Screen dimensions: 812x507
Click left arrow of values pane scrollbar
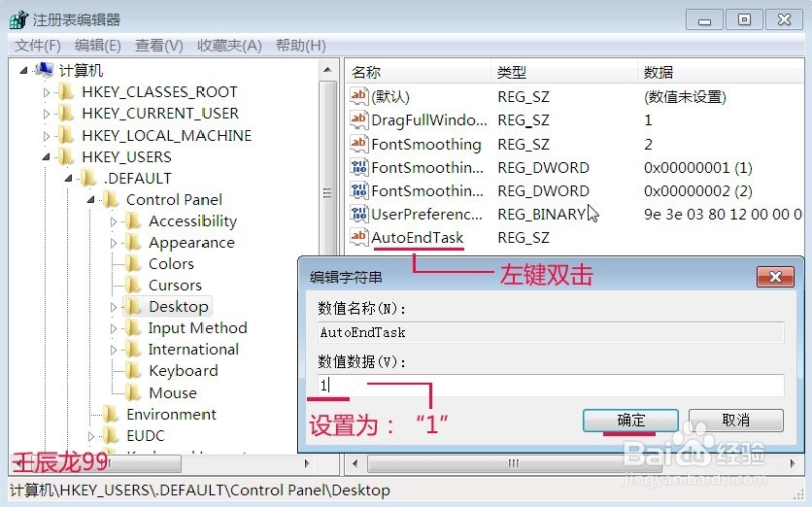355,463
